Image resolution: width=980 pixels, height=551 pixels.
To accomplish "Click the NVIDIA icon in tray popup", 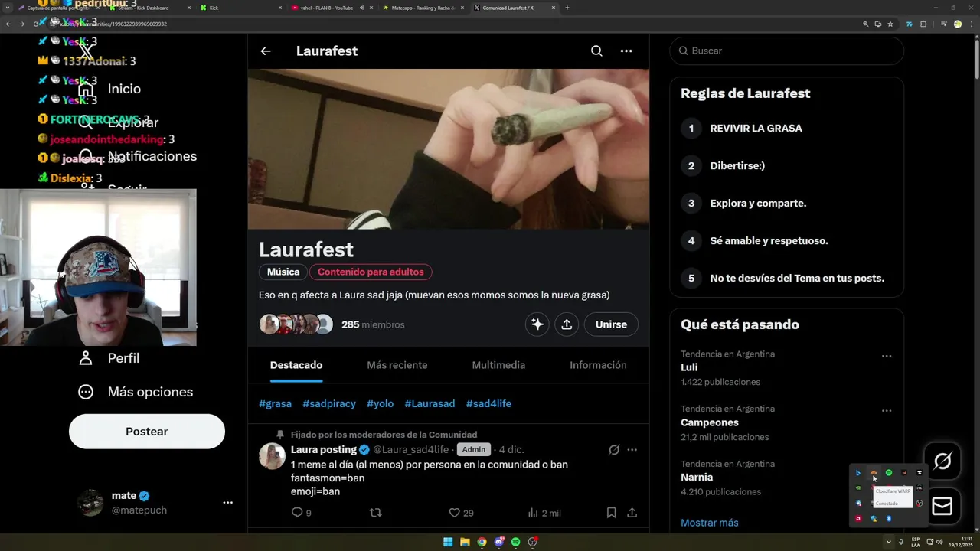I will click(x=858, y=488).
